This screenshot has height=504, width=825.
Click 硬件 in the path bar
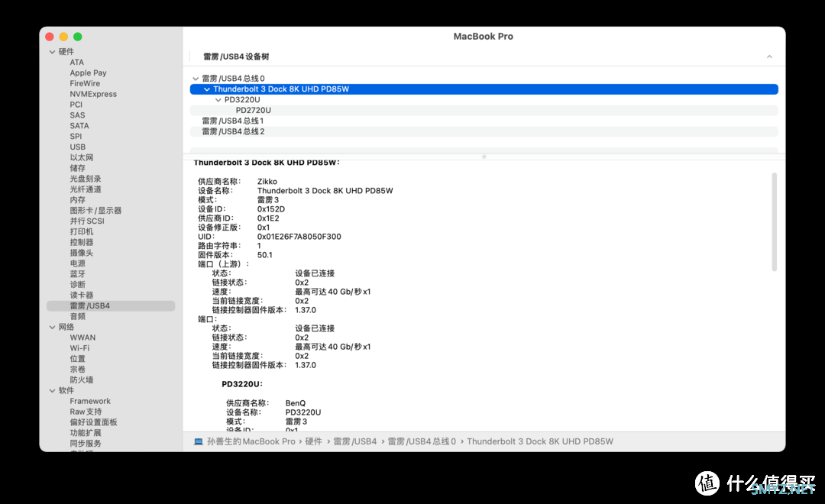313,442
